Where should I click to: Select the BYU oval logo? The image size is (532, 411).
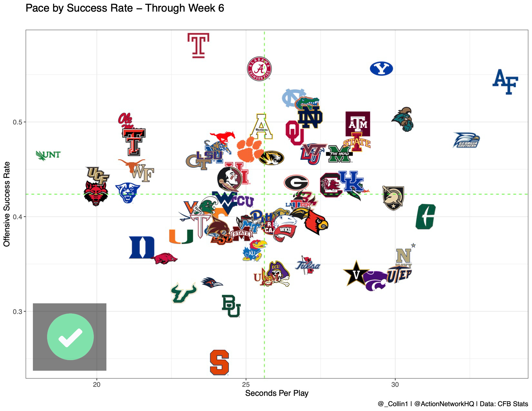pyautogui.click(x=381, y=69)
